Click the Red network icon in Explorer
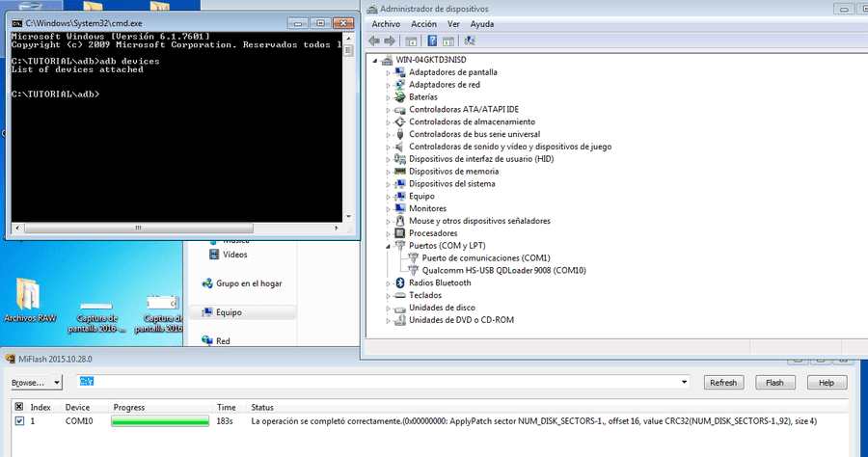 click(x=207, y=340)
